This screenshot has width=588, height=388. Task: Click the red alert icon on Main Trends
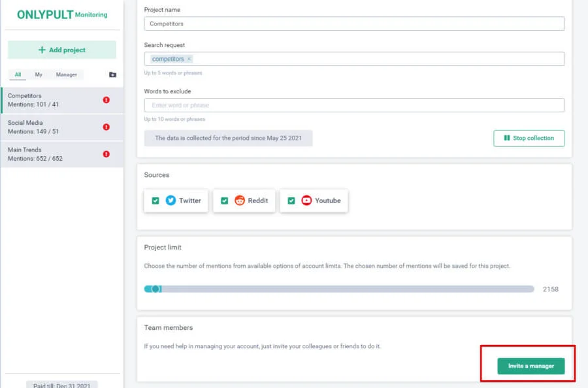point(106,154)
